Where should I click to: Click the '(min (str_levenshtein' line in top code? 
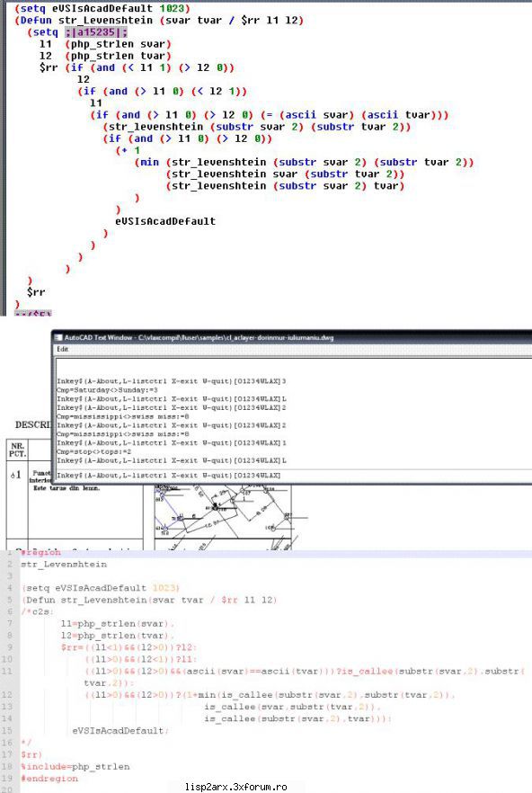[x=304, y=163]
